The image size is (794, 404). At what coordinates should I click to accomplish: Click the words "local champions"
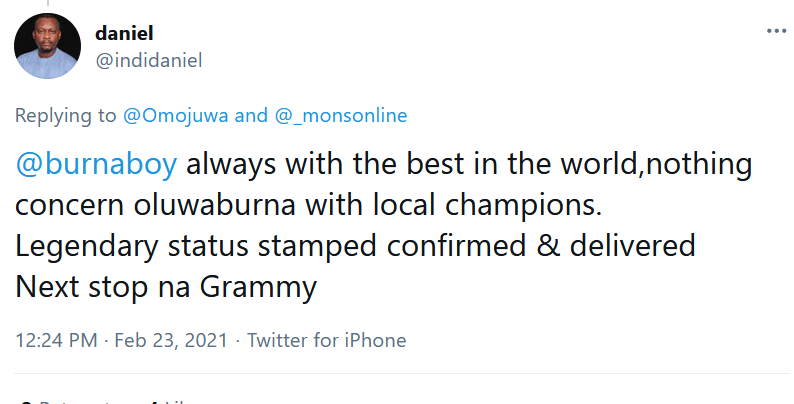point(501,205)
